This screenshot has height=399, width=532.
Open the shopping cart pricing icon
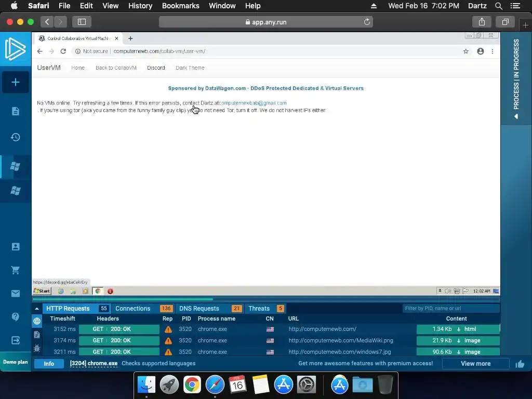15,270
